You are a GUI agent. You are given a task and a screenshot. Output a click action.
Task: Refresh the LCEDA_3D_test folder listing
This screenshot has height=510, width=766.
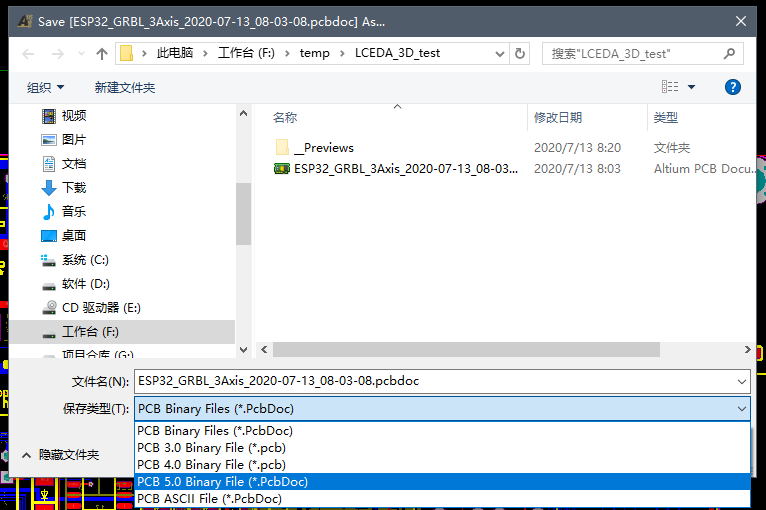(x=520, y=53)
